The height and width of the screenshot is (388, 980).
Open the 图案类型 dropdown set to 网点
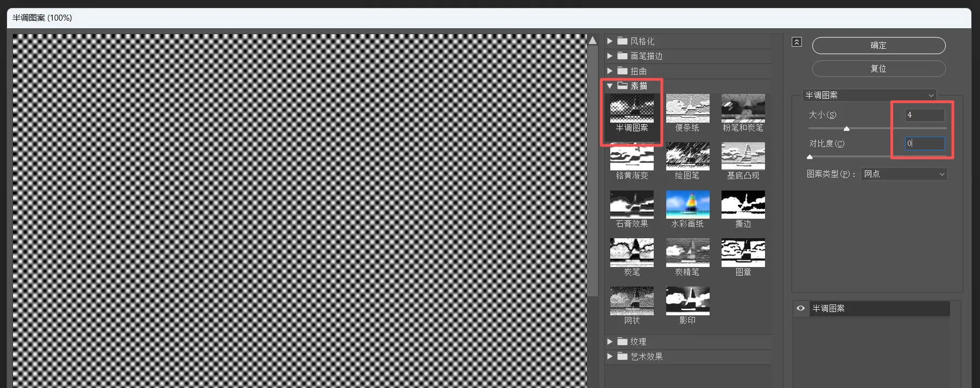point(904,174)
